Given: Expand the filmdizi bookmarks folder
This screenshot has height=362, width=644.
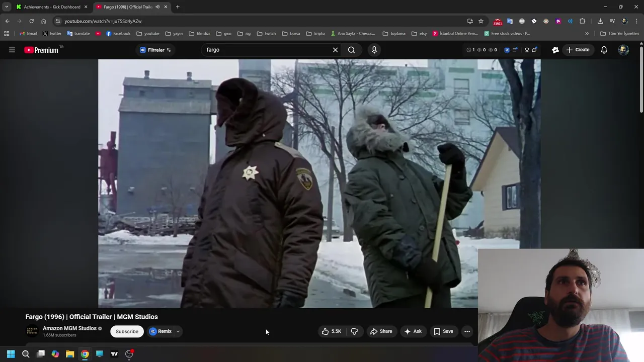Looking at the screenshot, I should pos(199,34).
